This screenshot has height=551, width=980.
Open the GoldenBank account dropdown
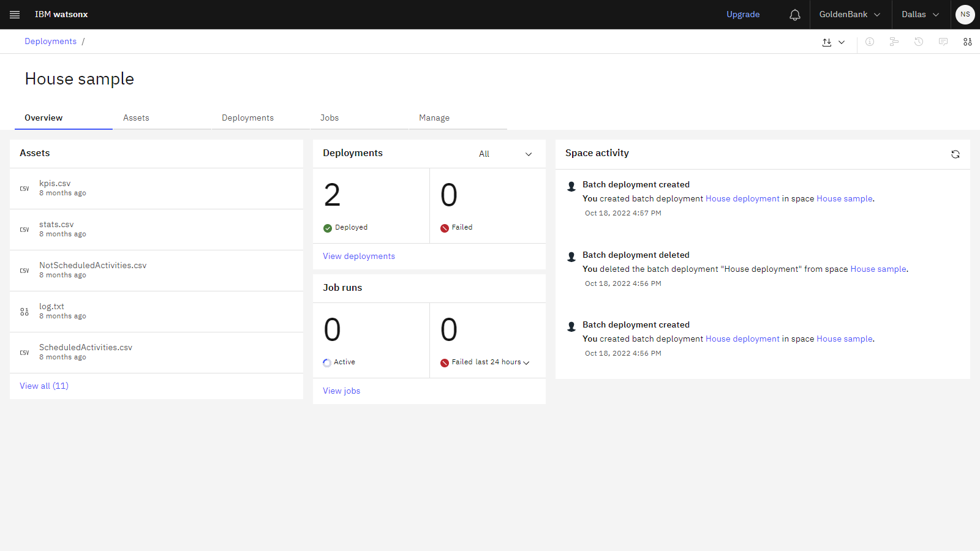850,15
